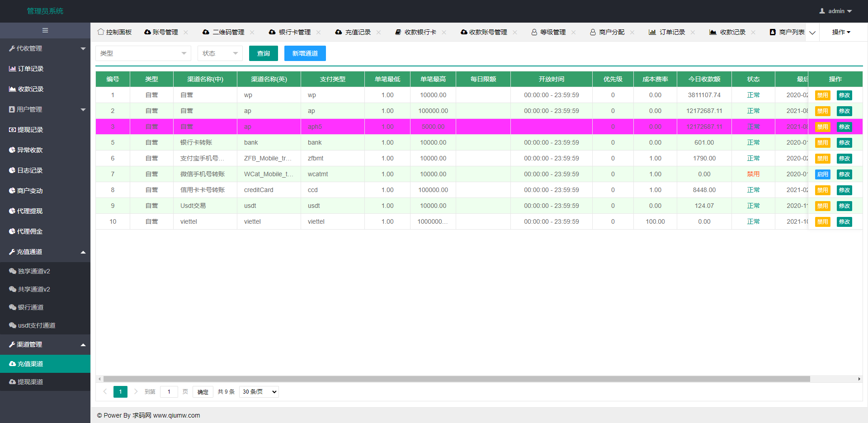Disable channel 1 with 禁用 button
The height and width of the screenshot is (423, 868).
822,95
